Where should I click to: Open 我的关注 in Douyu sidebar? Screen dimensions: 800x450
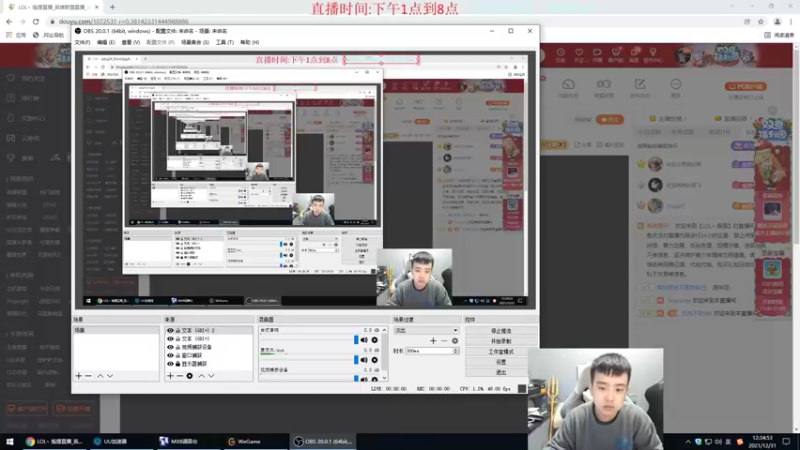[27, 79]
